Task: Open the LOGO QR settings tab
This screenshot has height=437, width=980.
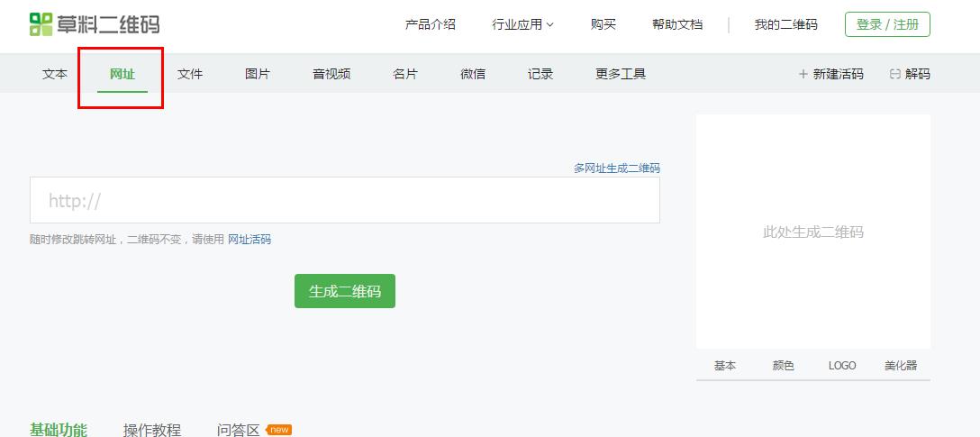Action: 842,366
